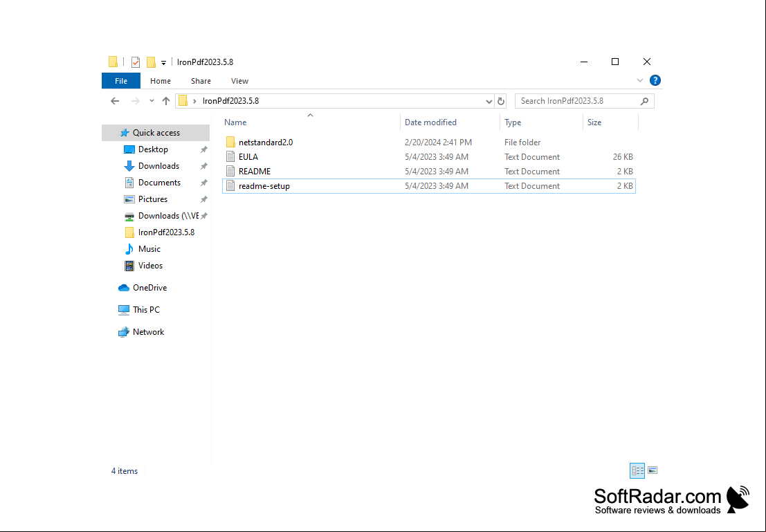Viewport: 766px width, 532px height.
Task: Click the 4 items status text
Action: pos(125,471)
